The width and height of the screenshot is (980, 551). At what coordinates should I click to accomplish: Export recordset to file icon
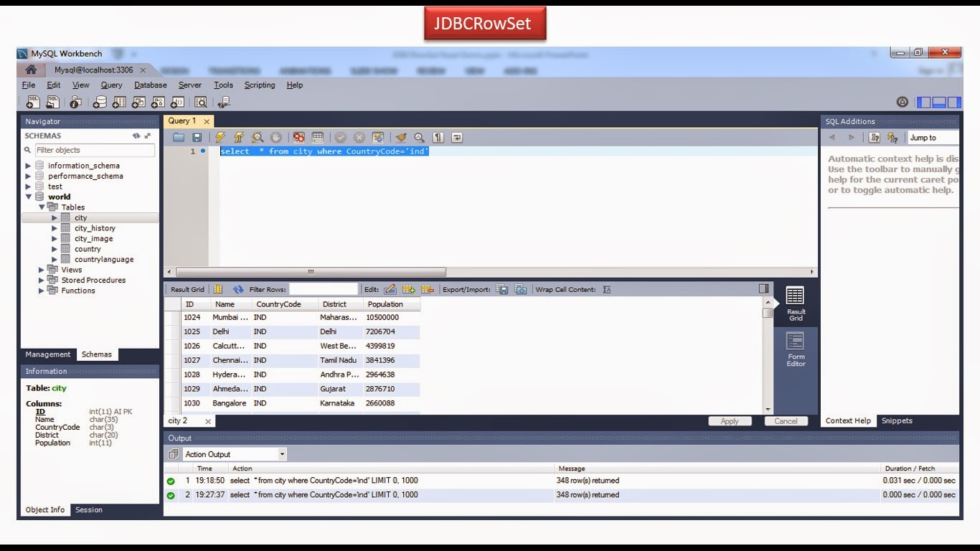[x=502, y=289]
